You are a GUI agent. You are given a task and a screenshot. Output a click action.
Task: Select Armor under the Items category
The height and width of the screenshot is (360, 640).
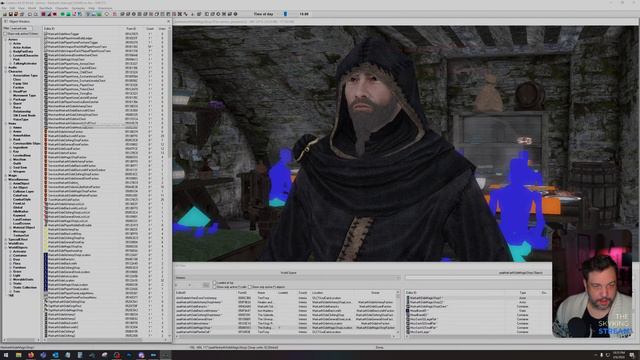click(17, 131)
